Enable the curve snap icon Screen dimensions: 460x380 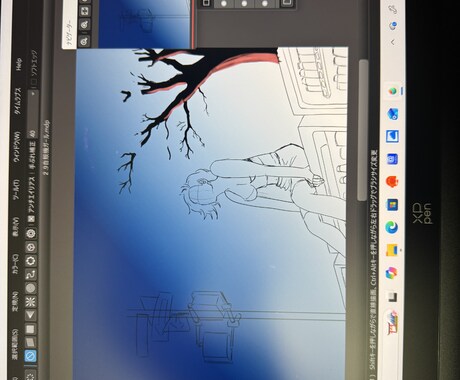tap(31, 274)
